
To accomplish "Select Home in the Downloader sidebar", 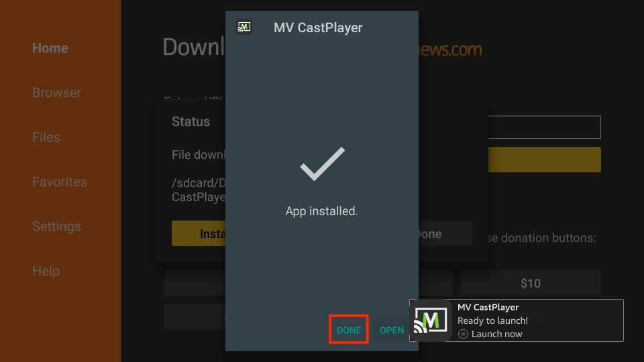I will [50, 48].
